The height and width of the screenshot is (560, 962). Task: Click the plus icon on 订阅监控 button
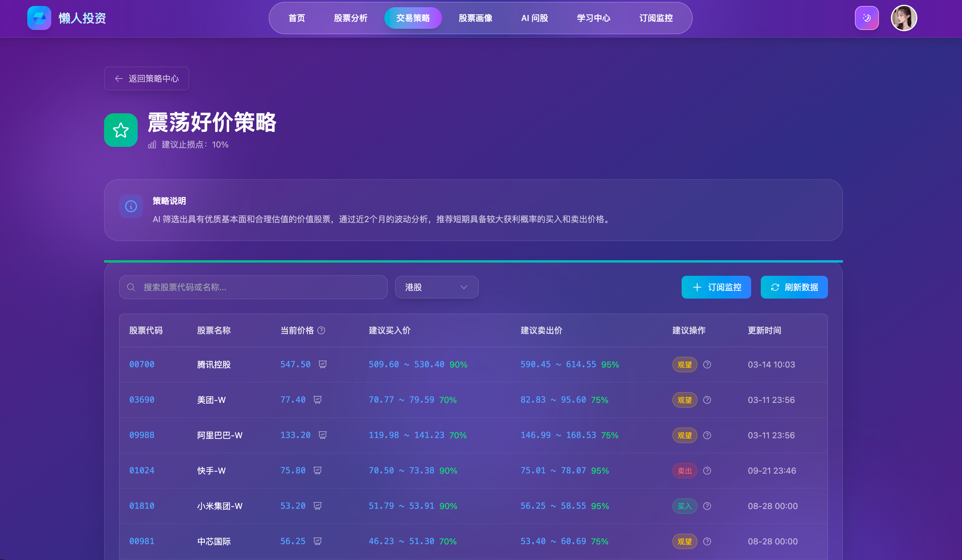coord(698,287)
